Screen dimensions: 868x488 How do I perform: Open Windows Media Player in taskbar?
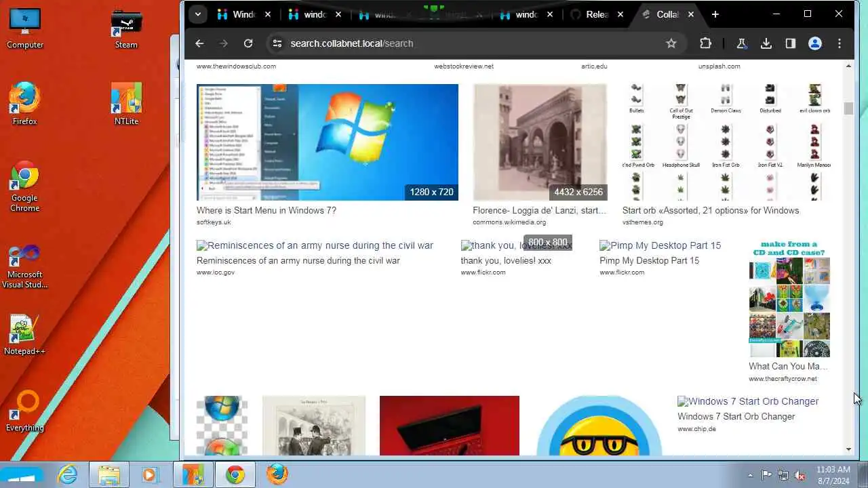click(x=149, y=475)
